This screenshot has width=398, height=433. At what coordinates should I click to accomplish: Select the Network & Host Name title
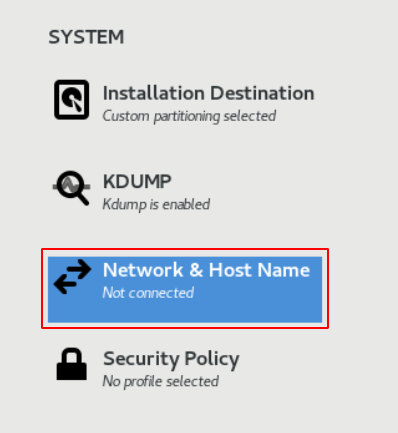206,270
